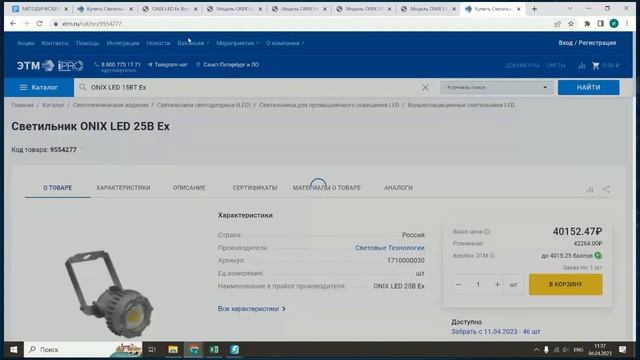Decrease quantity with the minus button
640x360 pixels.
coord(459,284)
